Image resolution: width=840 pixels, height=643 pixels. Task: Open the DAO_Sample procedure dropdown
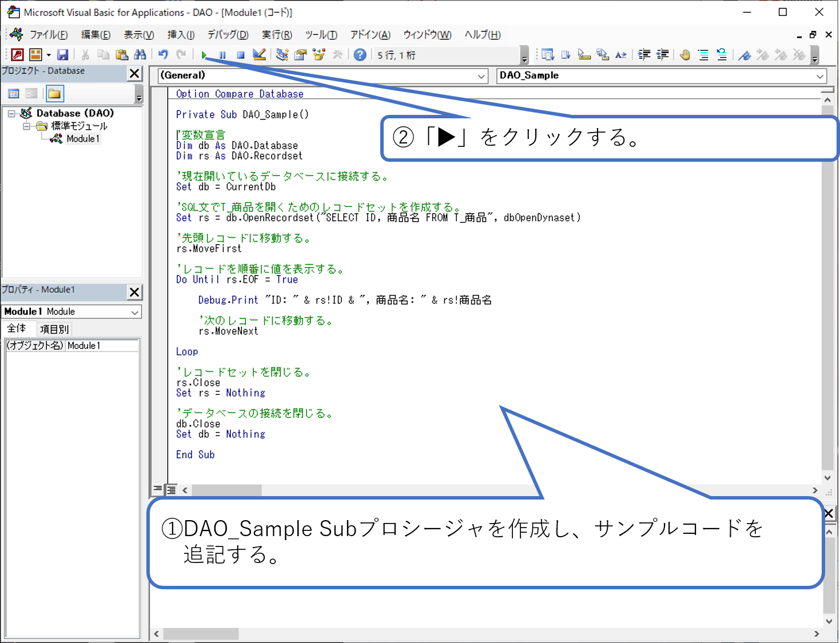[x=819, y=75]
